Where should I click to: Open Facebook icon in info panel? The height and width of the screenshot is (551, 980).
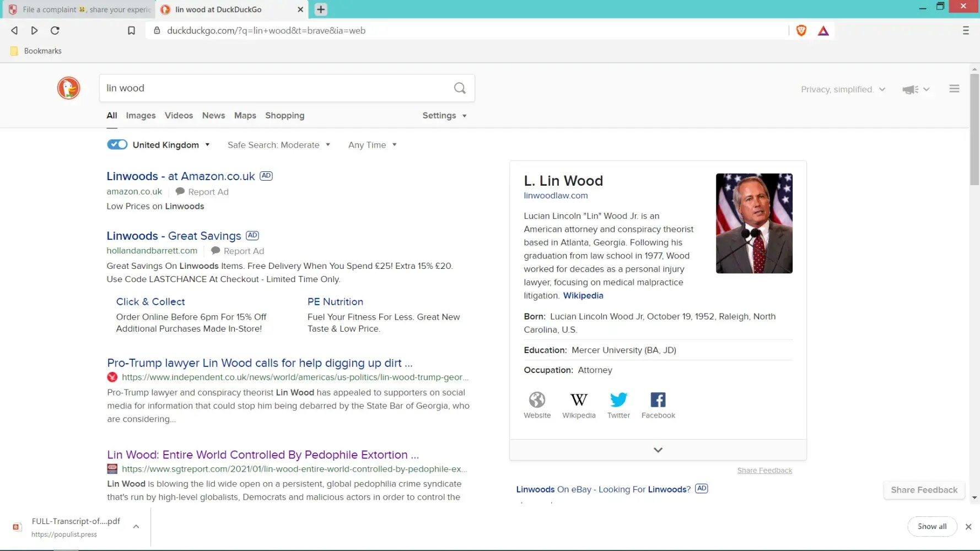(x=658, y=400)
